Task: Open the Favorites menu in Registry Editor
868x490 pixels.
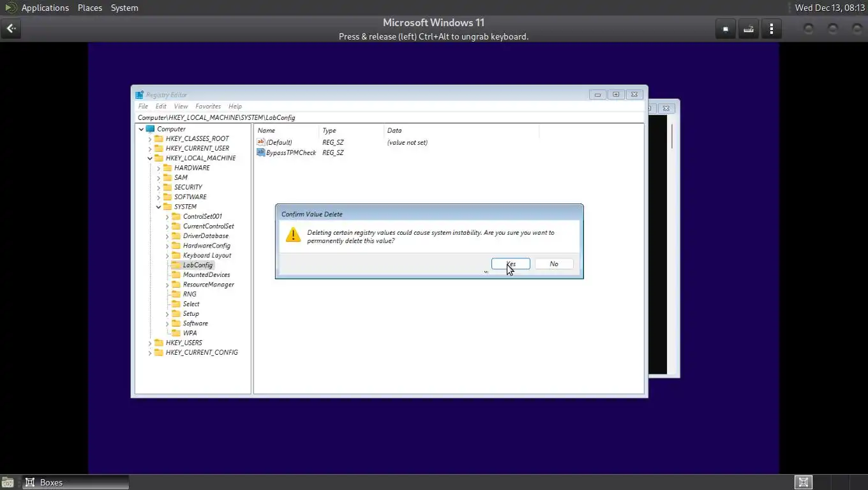Action: 208,107
